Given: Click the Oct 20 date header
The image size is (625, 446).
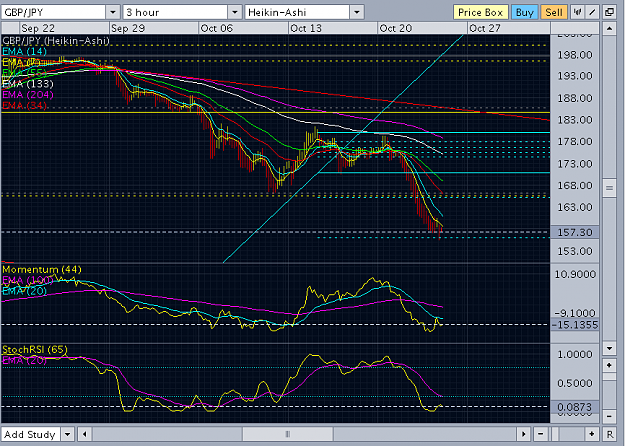Looking at the screenshot, I should (x=396, y=28).
